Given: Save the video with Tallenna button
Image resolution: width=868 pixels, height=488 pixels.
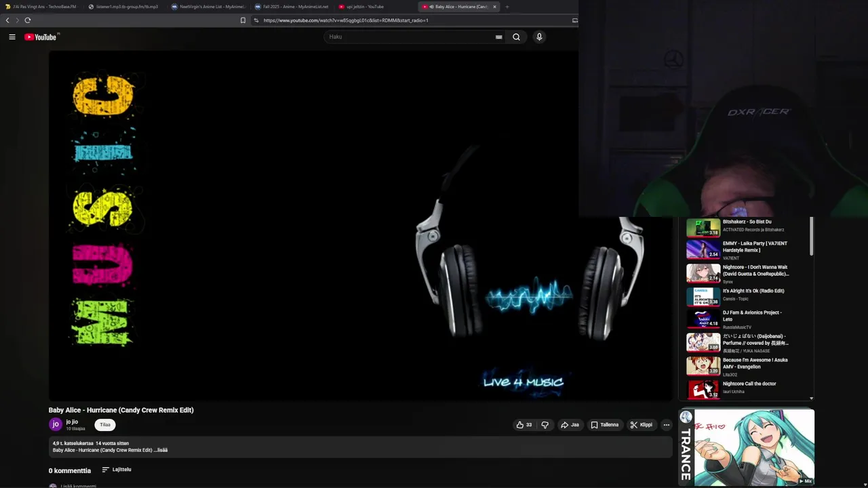Looking at the screenshot, I should pos(604,425).
